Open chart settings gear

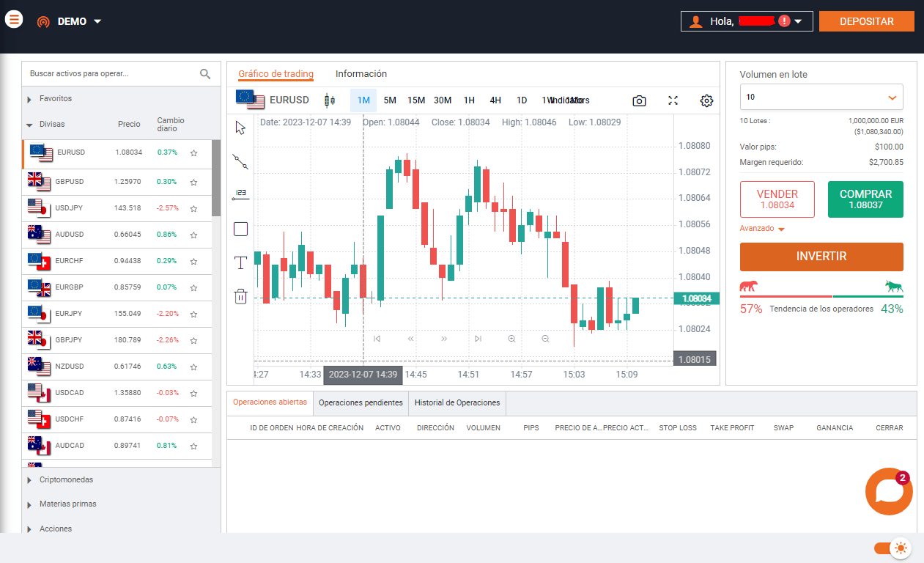pyautogui.click(x=706, y=100)
